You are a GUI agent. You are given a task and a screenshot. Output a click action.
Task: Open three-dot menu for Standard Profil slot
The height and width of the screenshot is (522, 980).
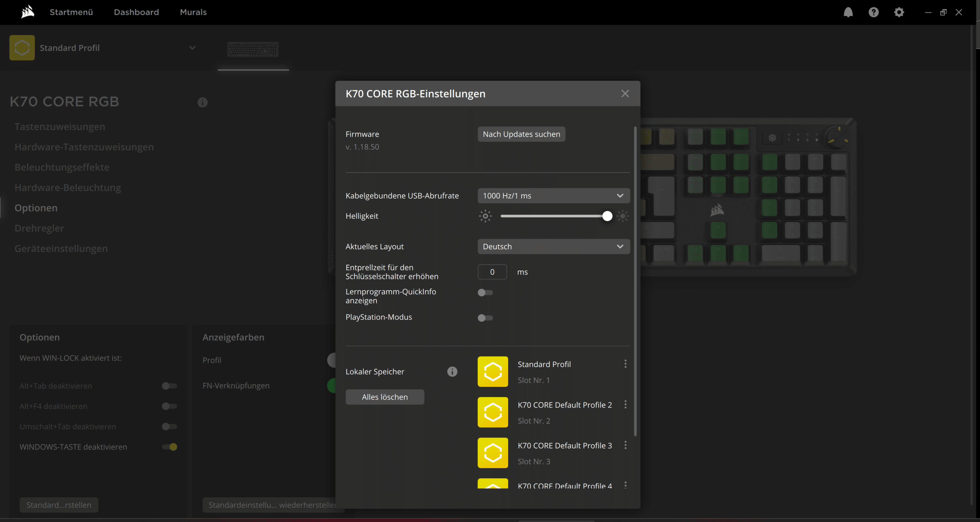click(625, 364)
